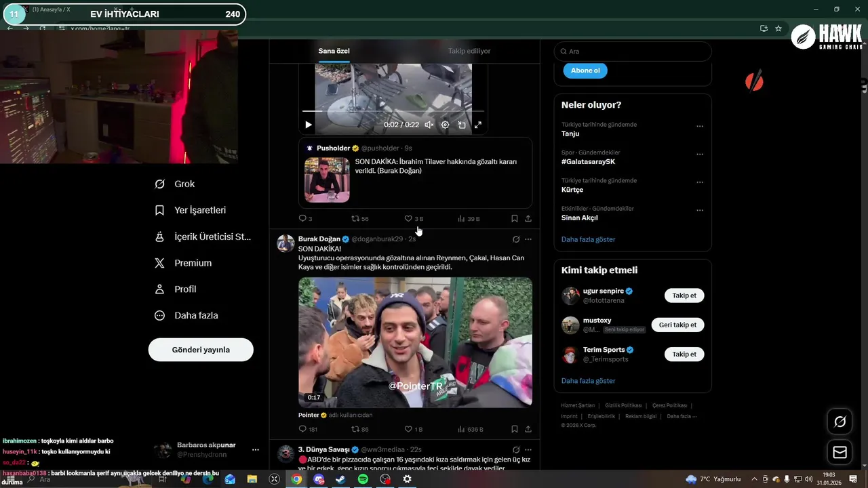View the 39 B views analytics
The image size is (868, 488).
tap(469, 219)
